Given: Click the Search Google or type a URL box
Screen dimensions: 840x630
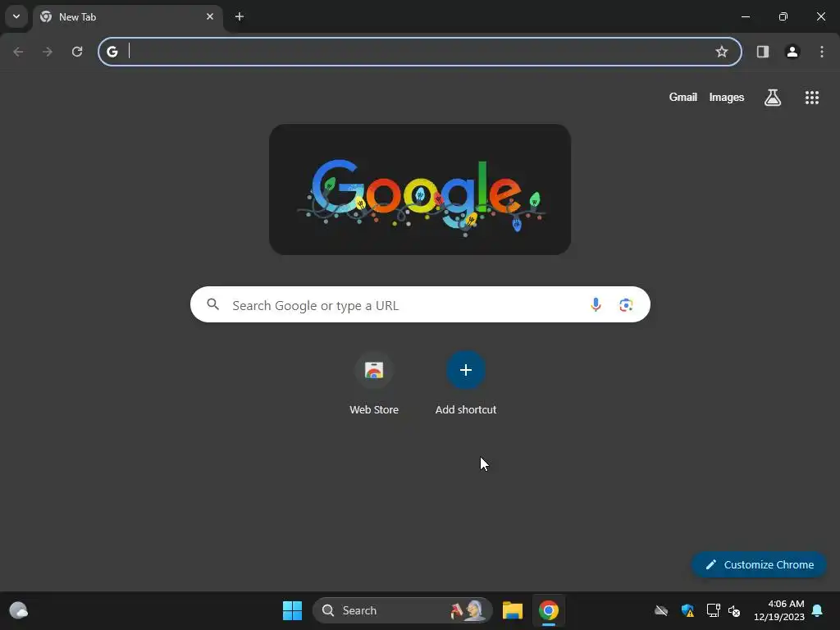Looking at the screenshot, I should [420, 305].
